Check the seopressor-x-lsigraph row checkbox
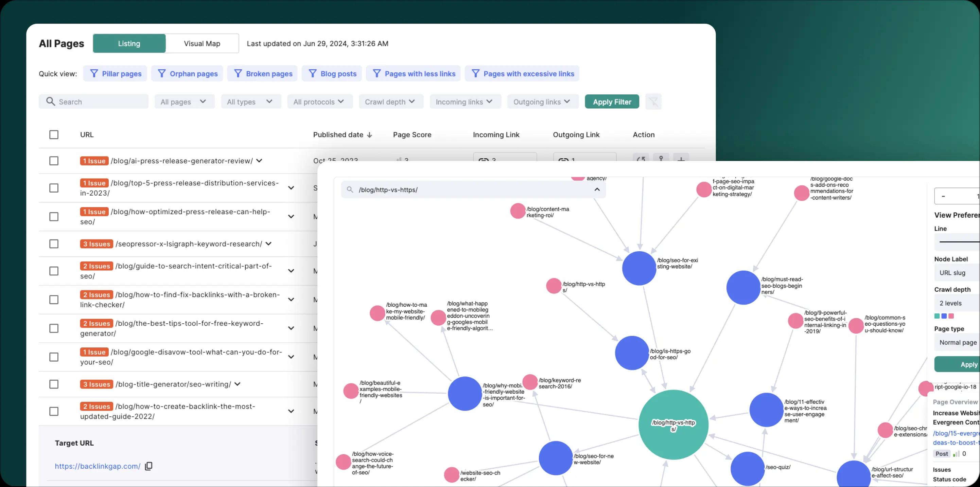Viewport: 980px width, 487px height. click(54, 244)
